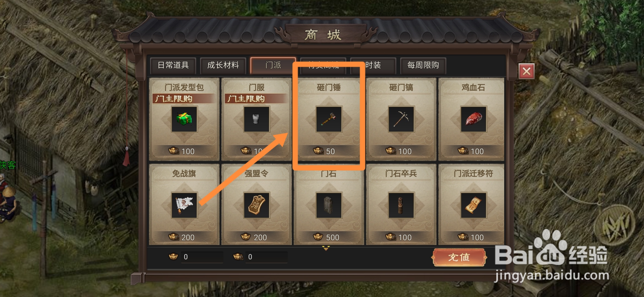
Task: Switch to the 时装 tab
Action: [373, 65]
